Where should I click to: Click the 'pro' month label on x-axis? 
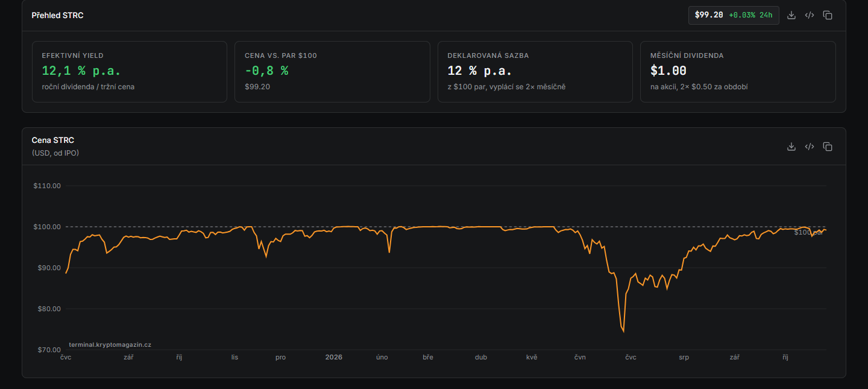(281, 357)
